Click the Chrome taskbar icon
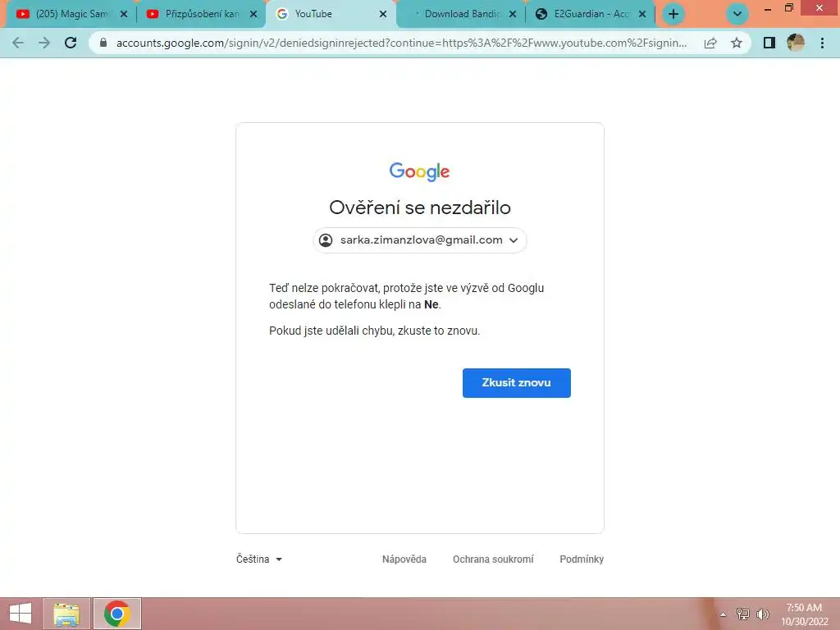 click(116, 614)
